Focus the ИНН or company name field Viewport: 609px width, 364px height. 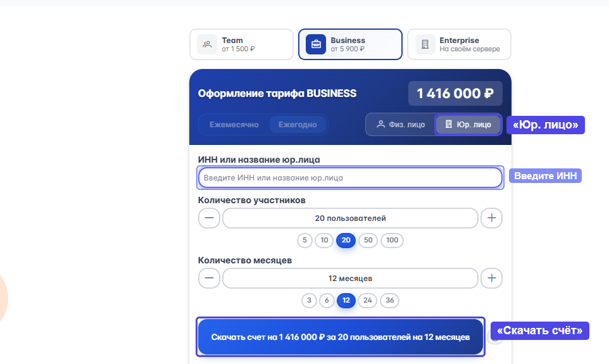(x=349, y=178)
